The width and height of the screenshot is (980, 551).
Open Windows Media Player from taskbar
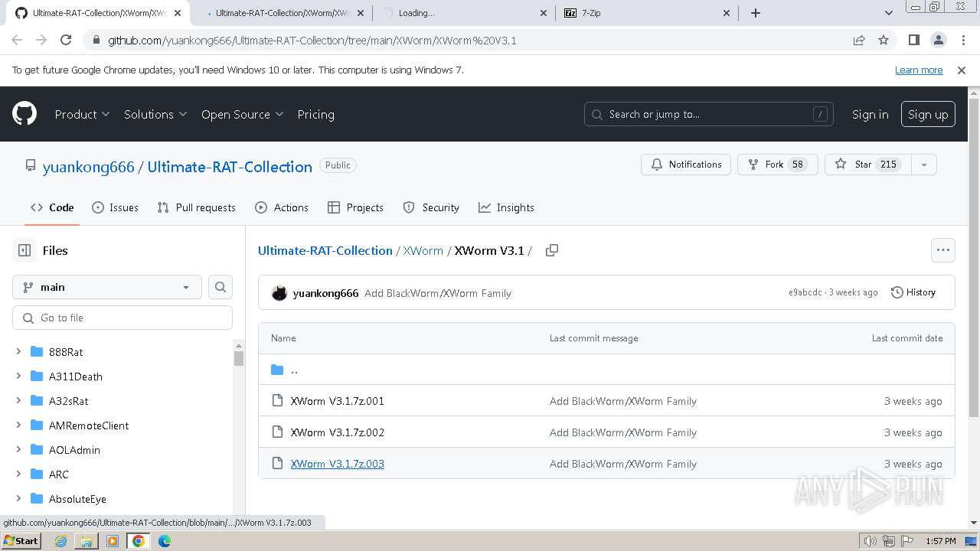(113, 541)
